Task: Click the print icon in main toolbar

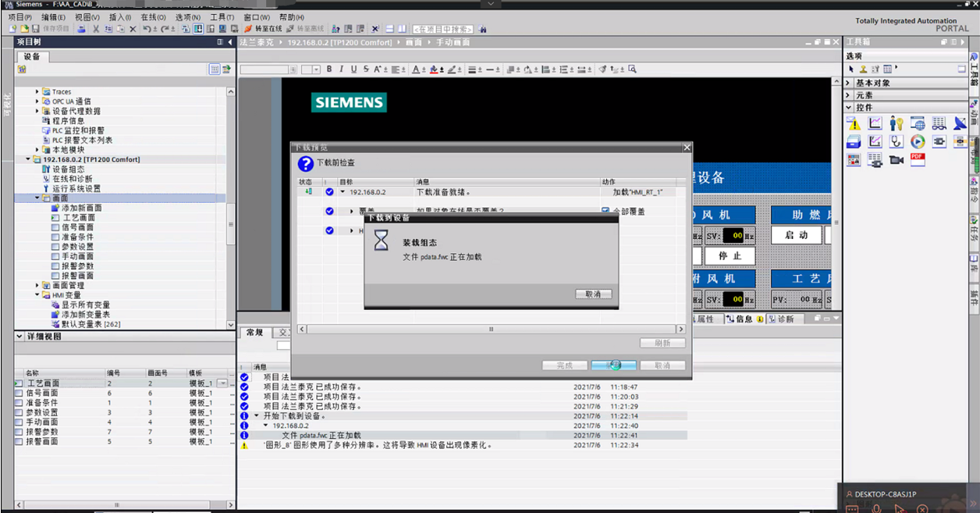Action: 81,29
